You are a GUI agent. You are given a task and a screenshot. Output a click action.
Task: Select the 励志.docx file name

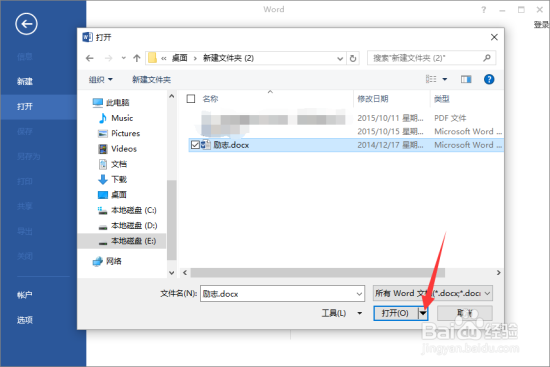coord(231,145)
